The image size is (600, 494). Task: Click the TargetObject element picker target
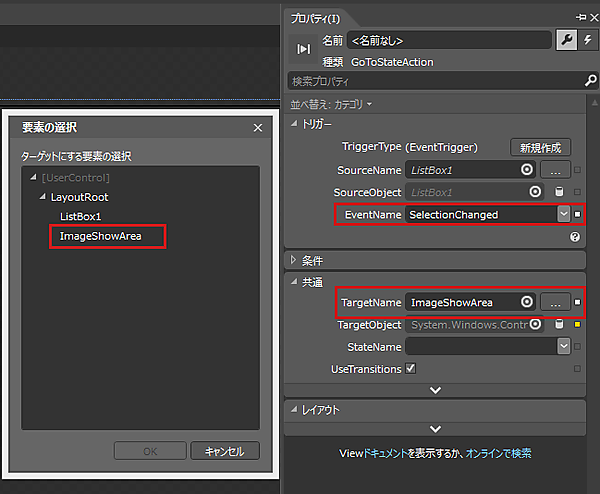[535, 324]
